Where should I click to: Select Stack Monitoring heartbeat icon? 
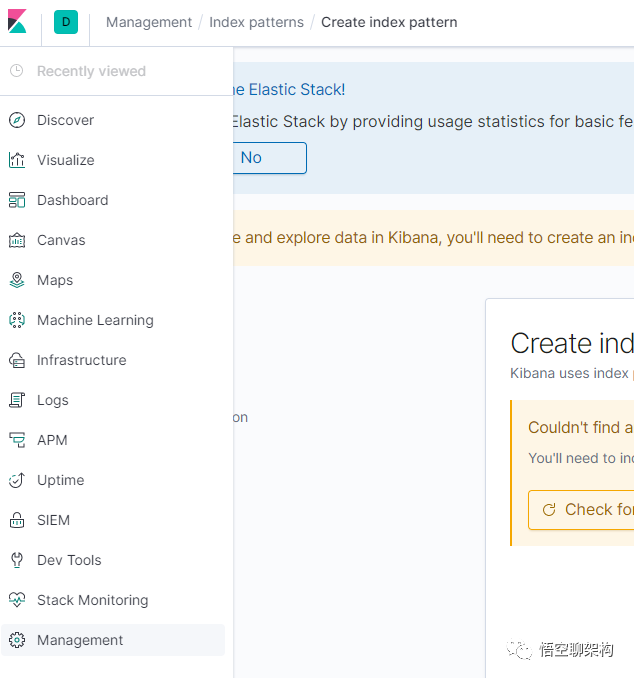[x=17, y=600]
